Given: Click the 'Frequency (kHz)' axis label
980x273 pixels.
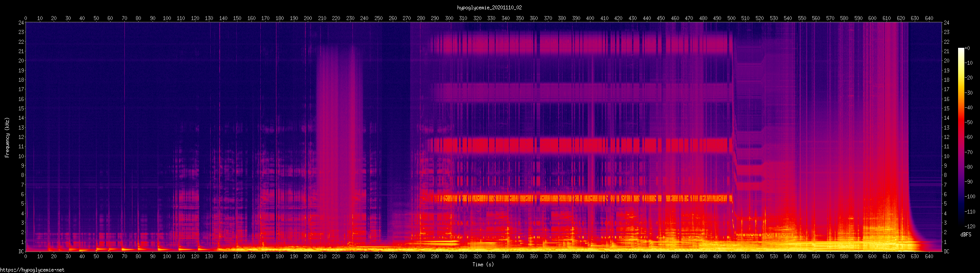Looking at the screenshot, I should (x=7, y=138).
